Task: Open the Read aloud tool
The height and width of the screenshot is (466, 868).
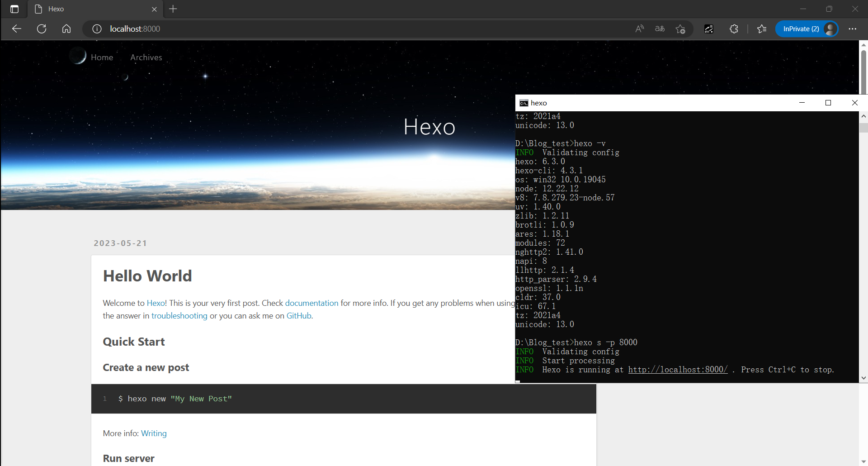Action: (x=639, y=29)
